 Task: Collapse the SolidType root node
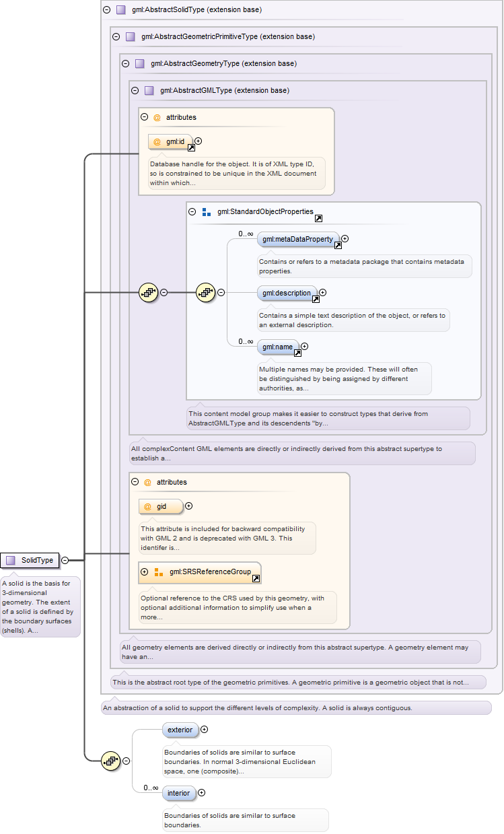coord(65,560)
